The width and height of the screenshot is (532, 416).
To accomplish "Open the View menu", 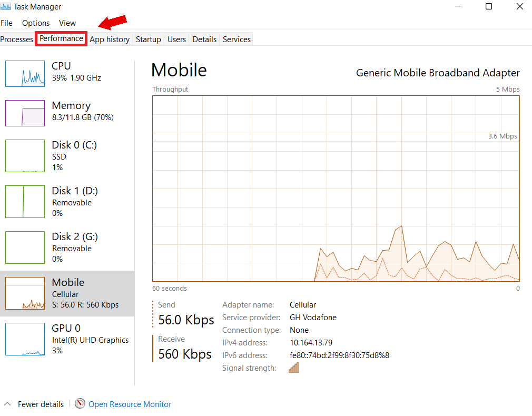I will point(67,23).
